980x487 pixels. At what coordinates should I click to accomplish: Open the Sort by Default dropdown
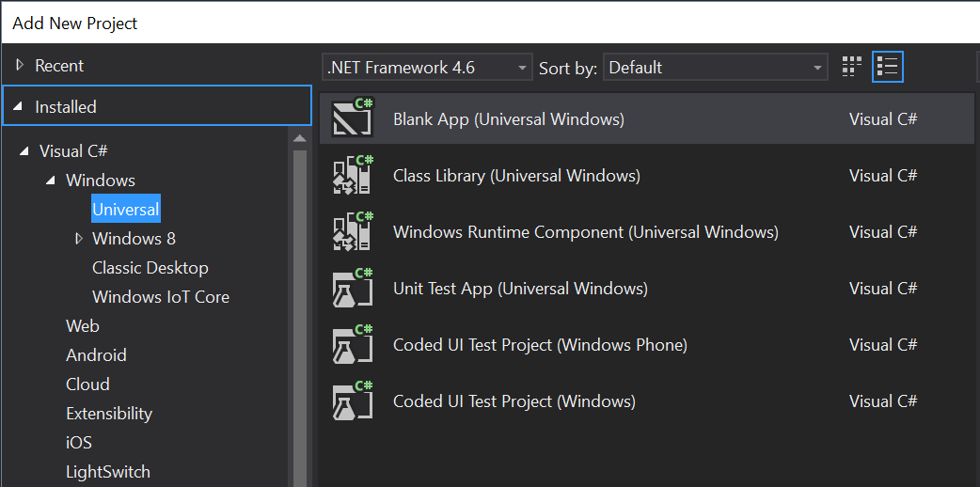click(x=716, y=67)
